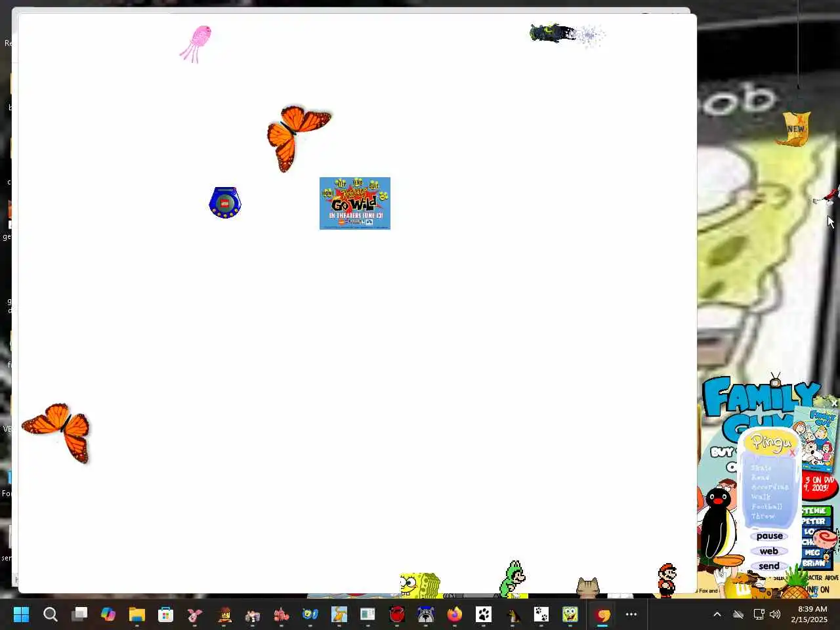840x630 pixels.
Task: Click the Family Guy DVD cover image
Action: click(817, 438)
